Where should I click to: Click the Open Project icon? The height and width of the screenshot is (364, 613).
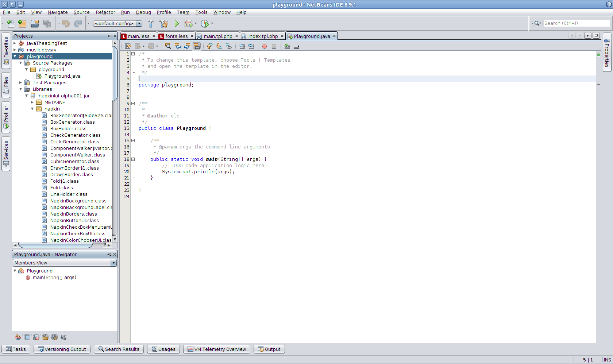click(x=35, y=23)
